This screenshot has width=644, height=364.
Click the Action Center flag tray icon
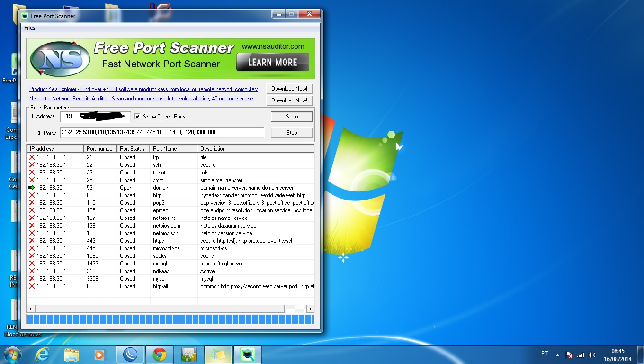tap(570, 355)
